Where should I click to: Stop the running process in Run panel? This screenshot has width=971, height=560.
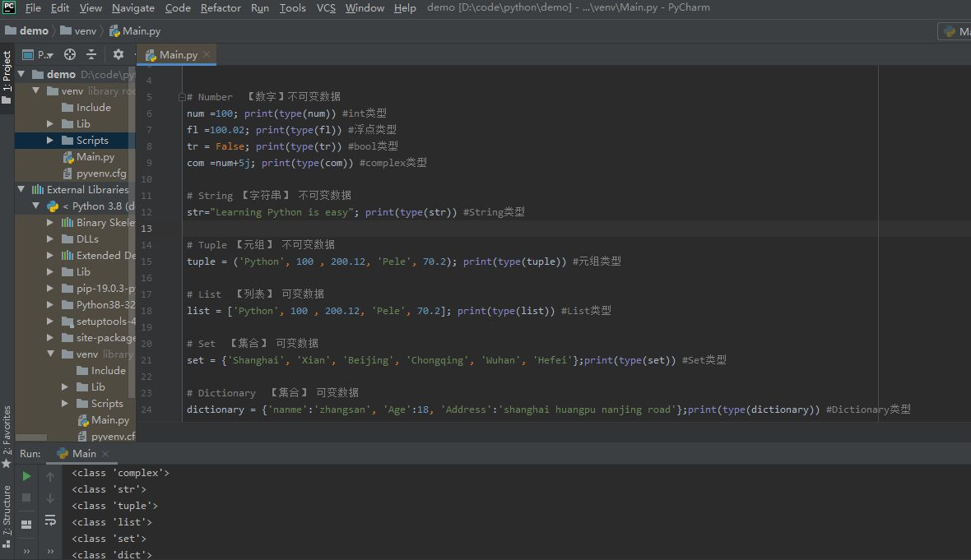[26, 498]
